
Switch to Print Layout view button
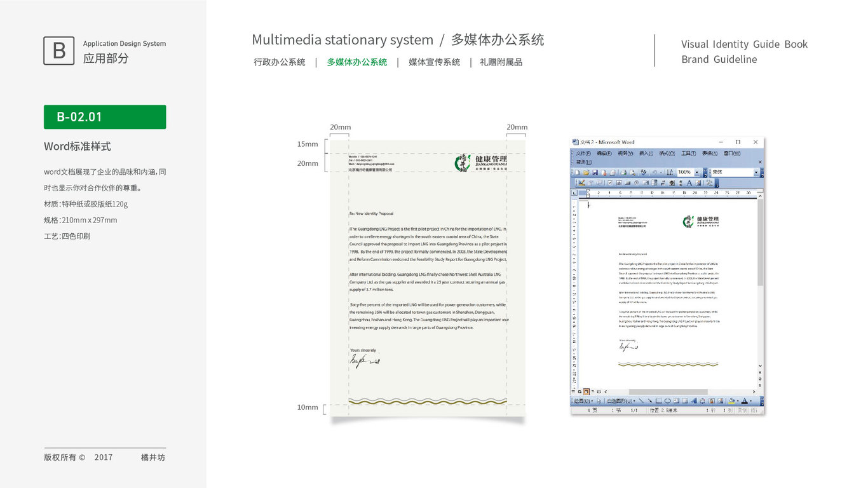coord(587,392)
